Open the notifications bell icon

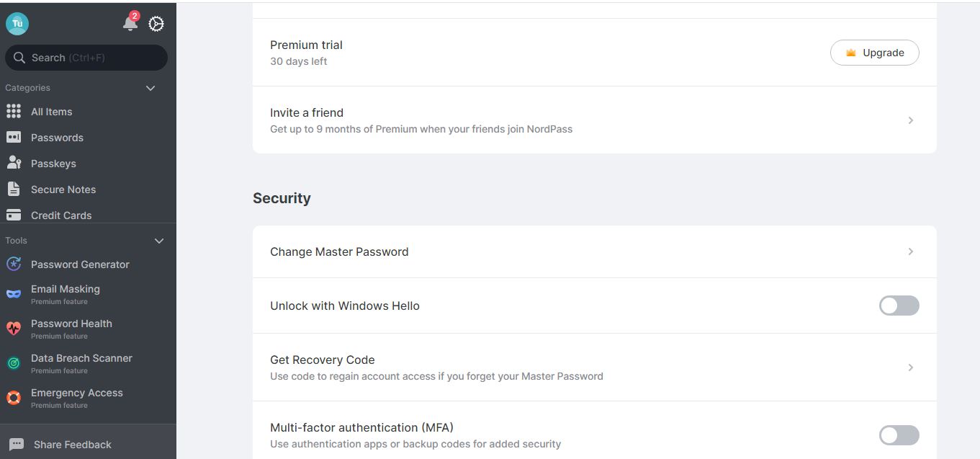[x=130, y=24]
